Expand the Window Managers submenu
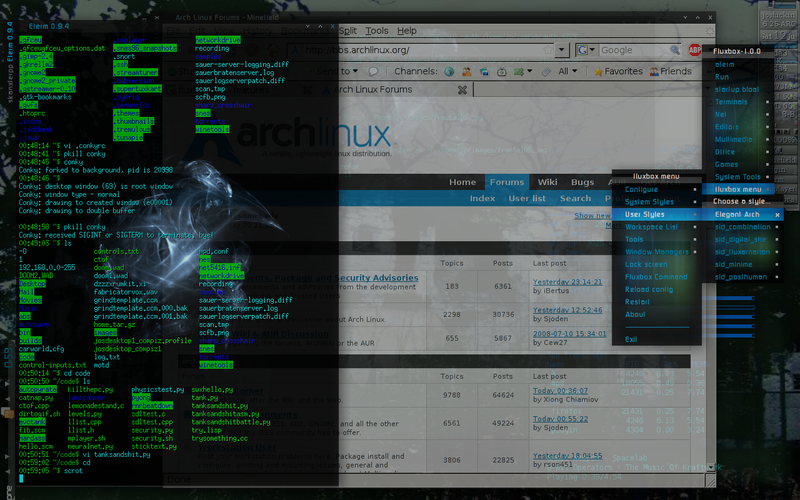 [x=656, y=252]
